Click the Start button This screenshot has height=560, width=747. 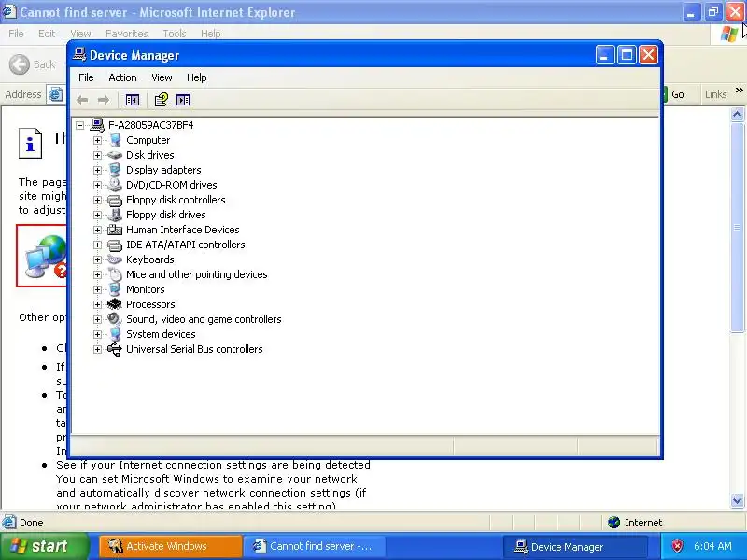pyautogui.click(x=44, y=546)
